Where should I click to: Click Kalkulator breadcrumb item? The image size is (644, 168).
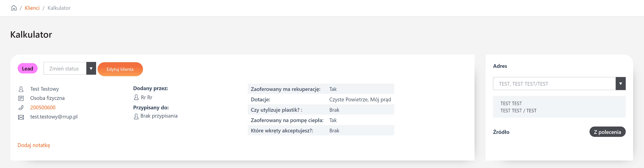click(59, 8)
